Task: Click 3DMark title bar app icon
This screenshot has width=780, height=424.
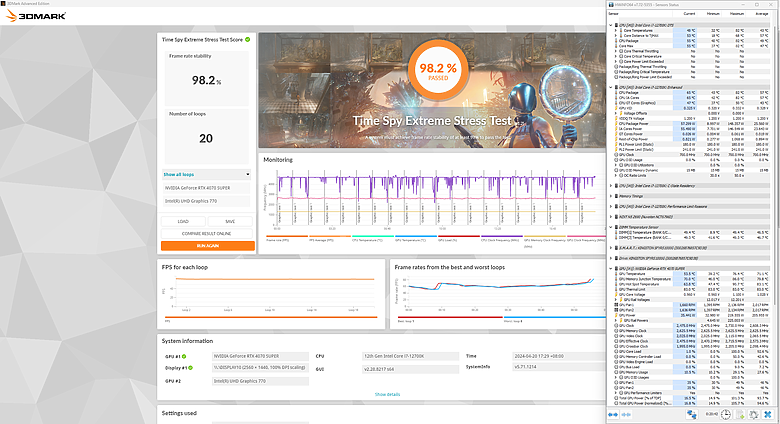Action: pos(3,3)
